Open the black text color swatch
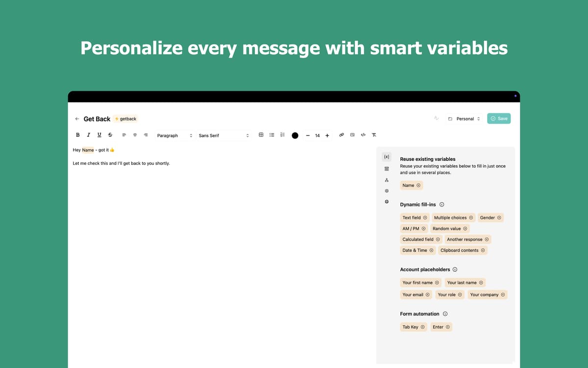The image size is (588, 368). pyautogui.click(x=295, y=135)
